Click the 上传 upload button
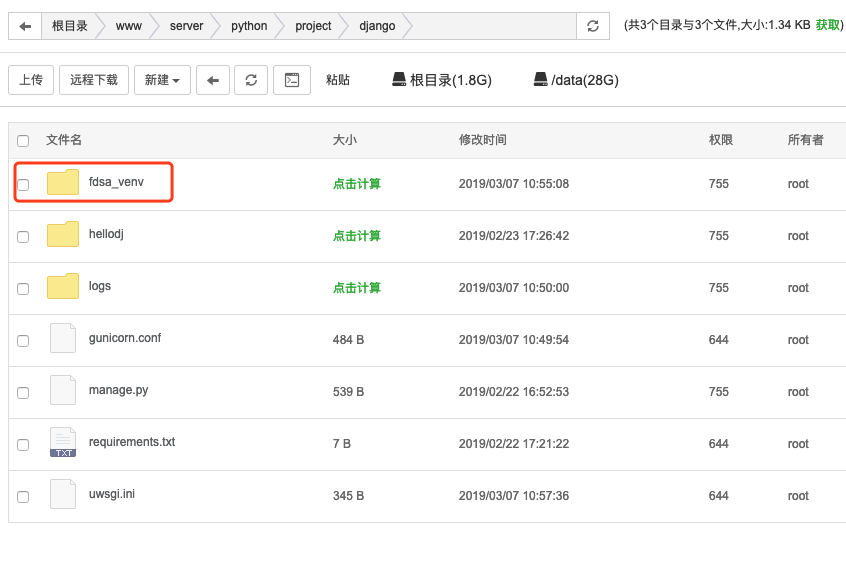Image resolution: width=846 pixels, height=562 pixels. (x=31, y=80)
